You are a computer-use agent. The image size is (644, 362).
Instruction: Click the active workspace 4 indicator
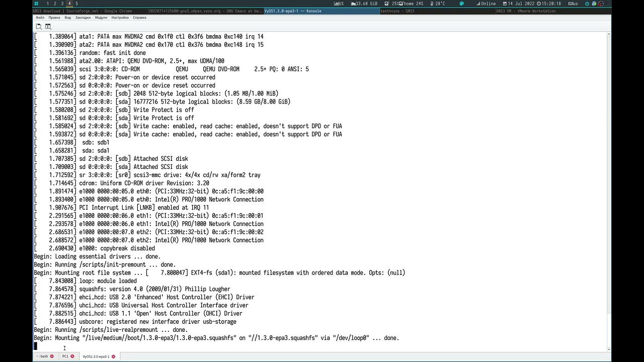[x=69, y=4]
